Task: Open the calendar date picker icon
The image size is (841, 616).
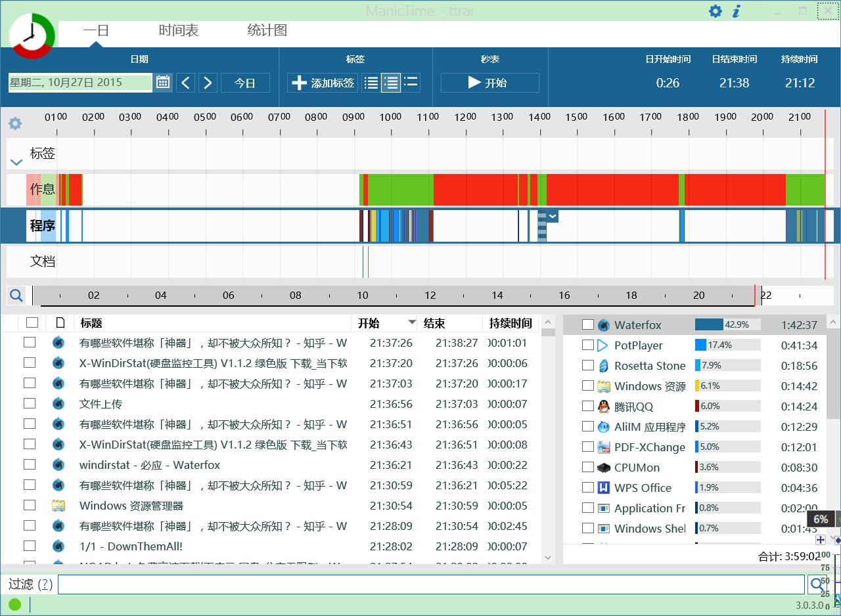Action: point(163,82)
